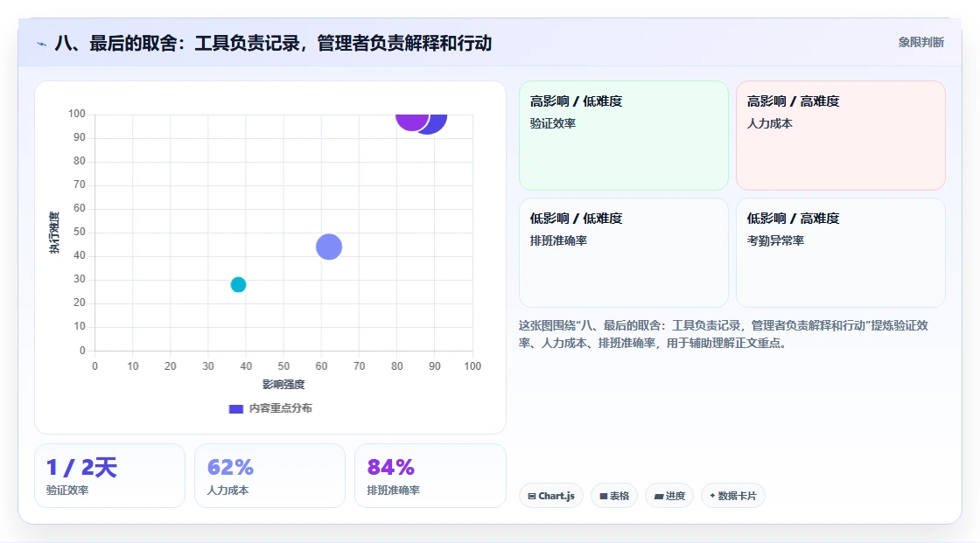Click the 验证效率 text in green card
Viewport: 980px width, 543px height.
pyautogui.click(x=552, y=123)
